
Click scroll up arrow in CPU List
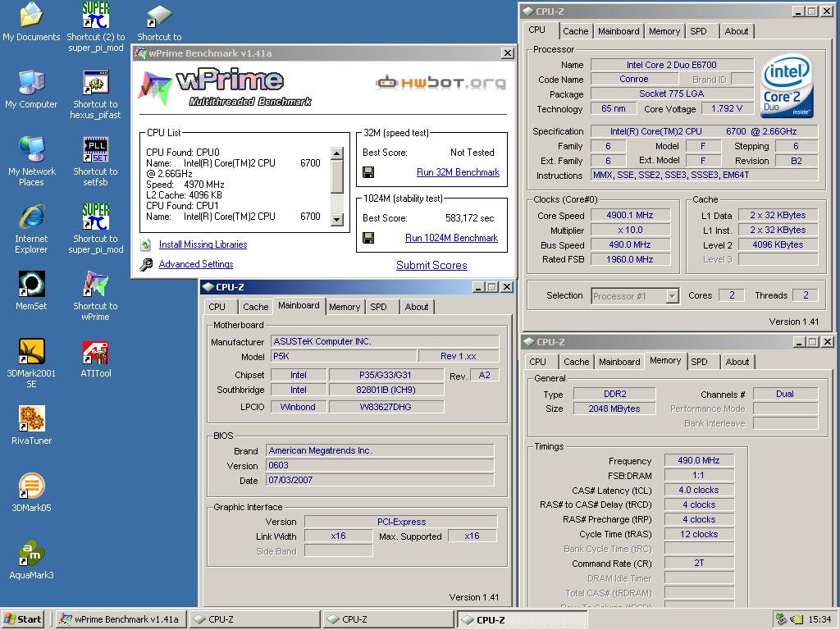tap(336, 153)
